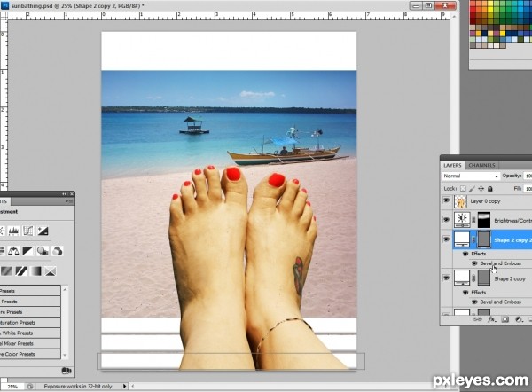Select the Shape 2 copy 2 layer name
Screen dimensions: 532x392
pos(512,240)
